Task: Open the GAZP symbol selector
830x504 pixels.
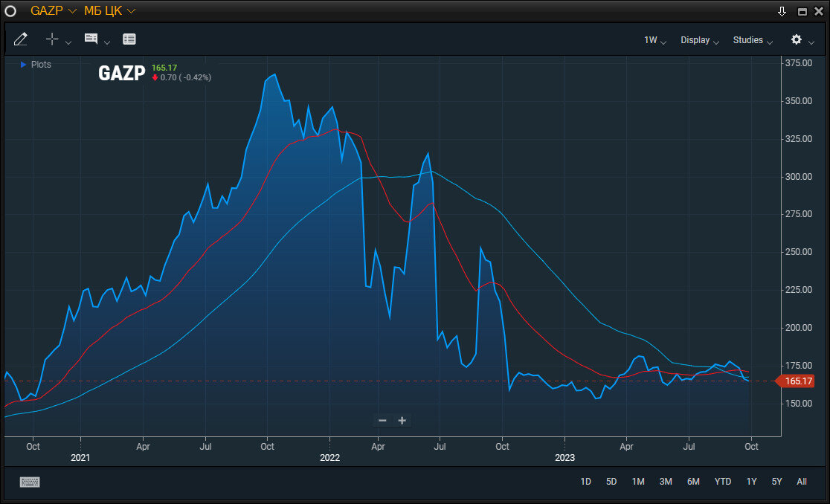Action: pos(54,10)
